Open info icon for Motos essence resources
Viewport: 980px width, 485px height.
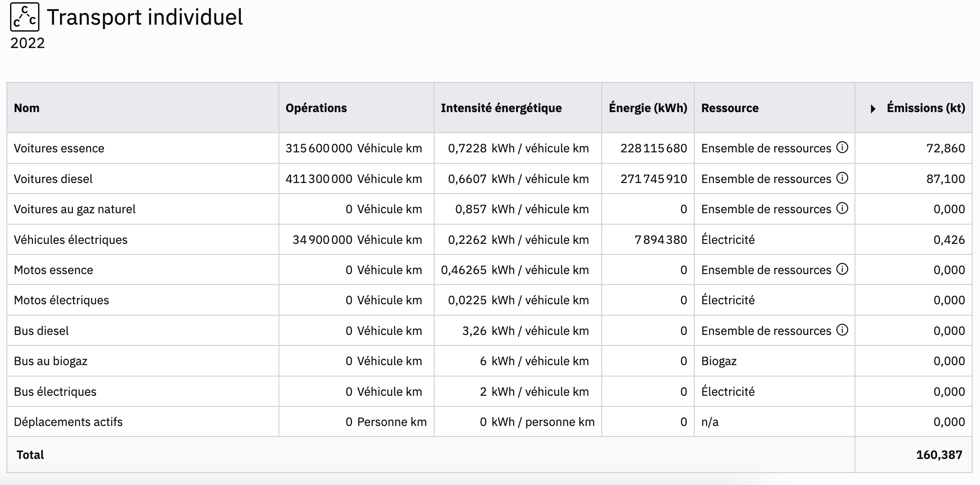[842, 269]
